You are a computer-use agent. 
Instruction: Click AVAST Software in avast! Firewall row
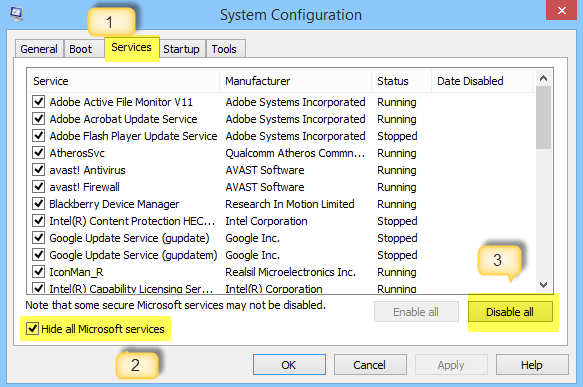(x=265, y=187)
